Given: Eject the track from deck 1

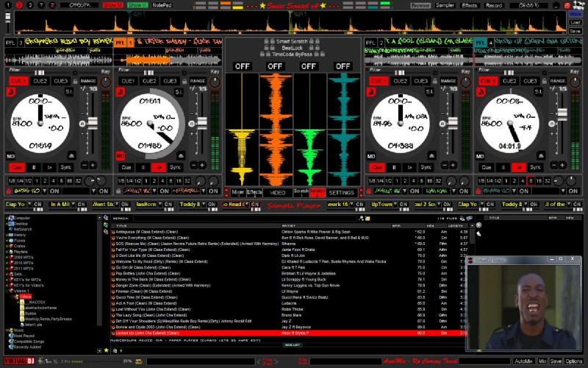Looking at the screenshot, I should pyautogui.click(x=181, y=155).
